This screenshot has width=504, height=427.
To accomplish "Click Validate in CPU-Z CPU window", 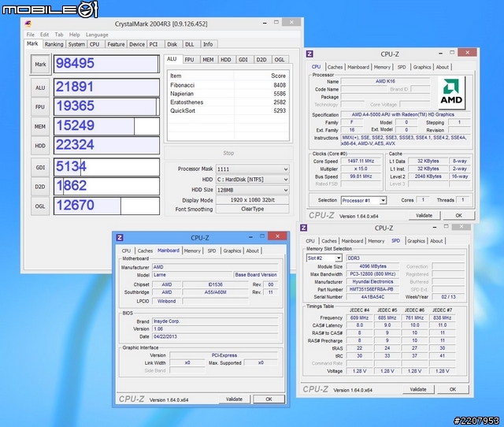I will [x=424, y=215].
